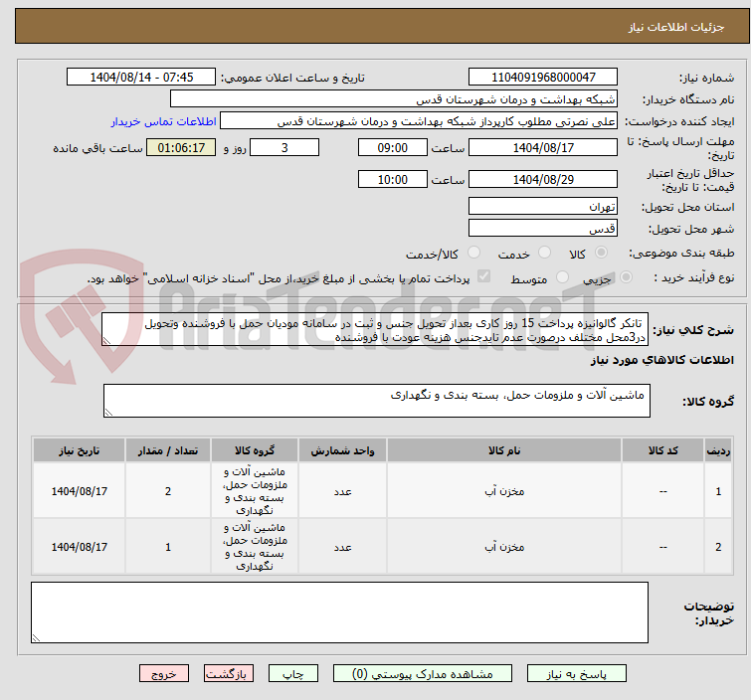Click goods group cell in row 1
Viewport: 751px width, 700px height.
pos(255,491)
